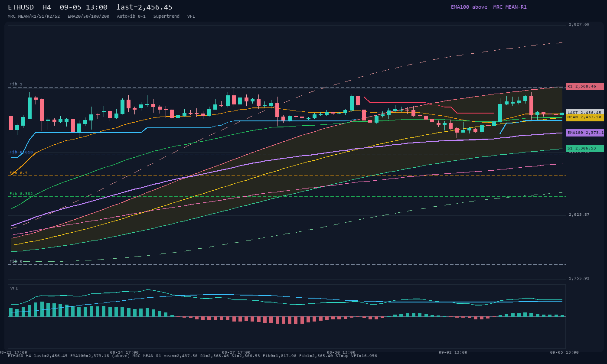Click the 09-05 13:00 time axis label
The width and height of the screenshot is (607, 364).
565,352
